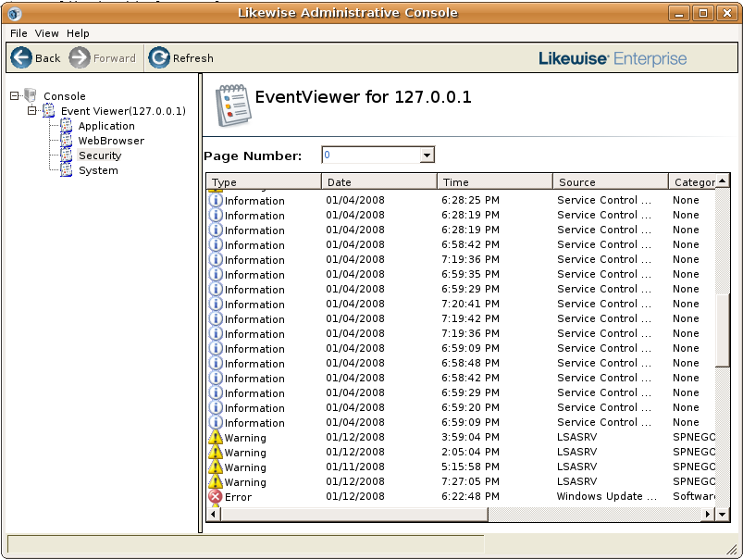
Task: Click inside the Page Number input field
Action: (x=371, y=156)
